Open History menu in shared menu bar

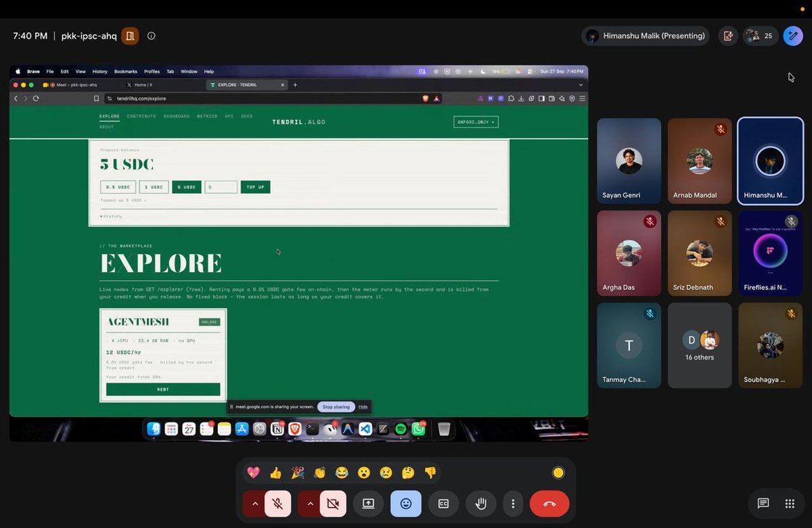100,71
